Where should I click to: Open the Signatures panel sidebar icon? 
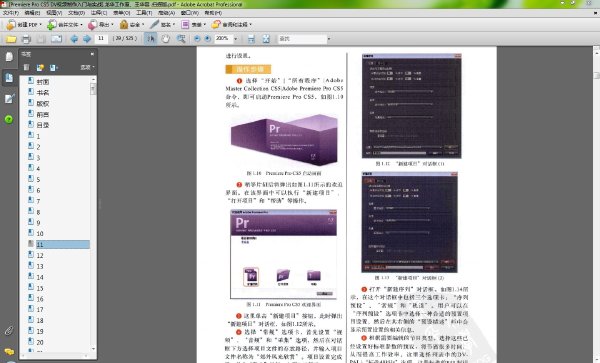[x=9, y=99]
